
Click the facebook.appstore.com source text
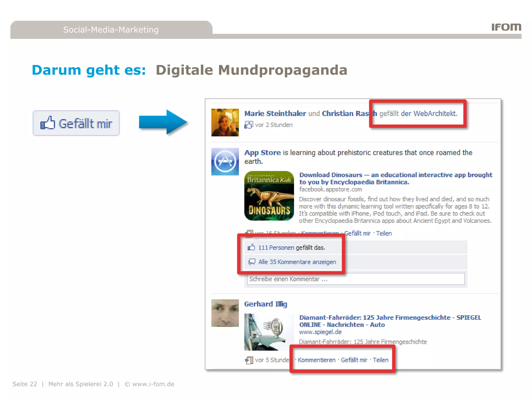[x=330, y=189]
